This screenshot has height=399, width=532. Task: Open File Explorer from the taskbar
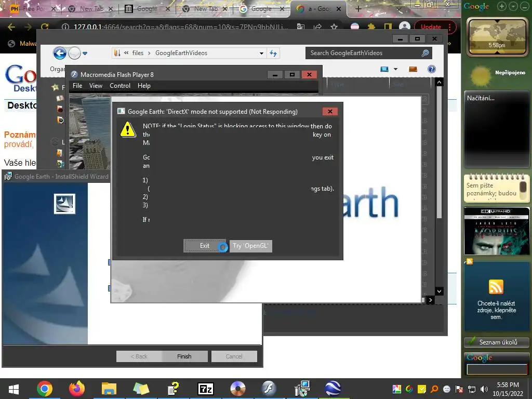coord(109,389)
